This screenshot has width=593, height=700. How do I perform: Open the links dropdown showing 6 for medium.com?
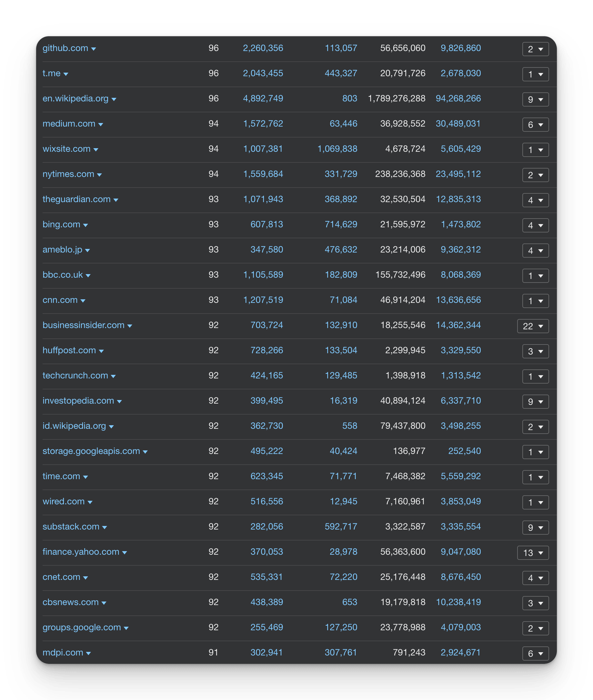[x=536, y=125]
